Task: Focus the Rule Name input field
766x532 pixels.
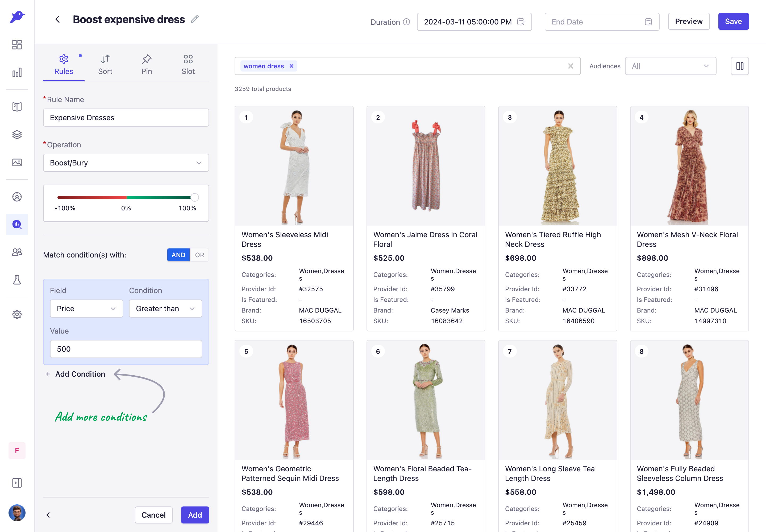Action: click(126, 117)
